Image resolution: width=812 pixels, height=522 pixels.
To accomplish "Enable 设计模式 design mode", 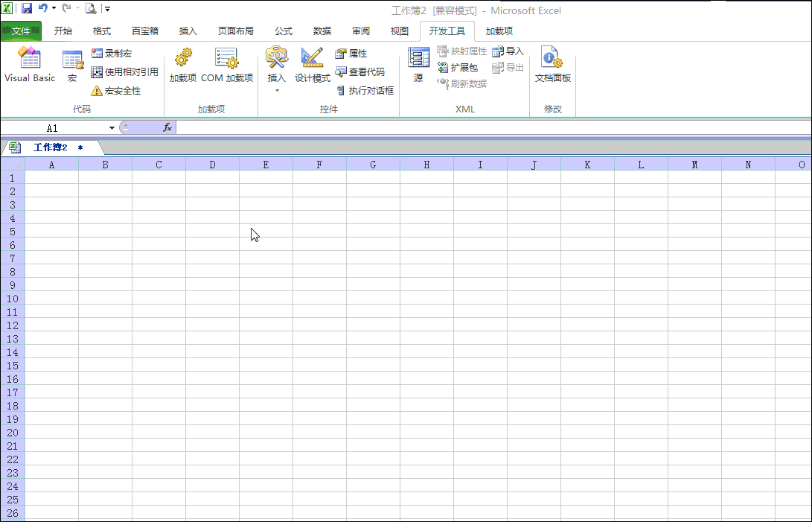I will (x=311, y=66).
